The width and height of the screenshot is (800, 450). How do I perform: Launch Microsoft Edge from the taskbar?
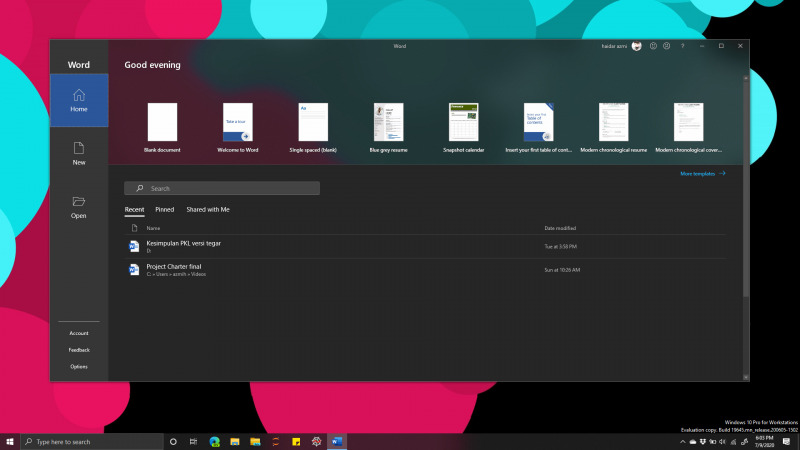pos(214,441)
